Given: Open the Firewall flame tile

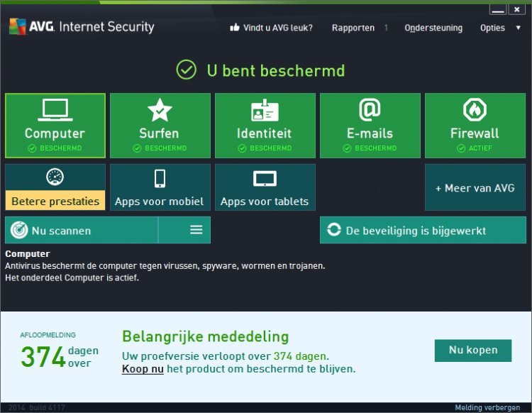Looking at the screenshot, I should click(x=475, y=126).
